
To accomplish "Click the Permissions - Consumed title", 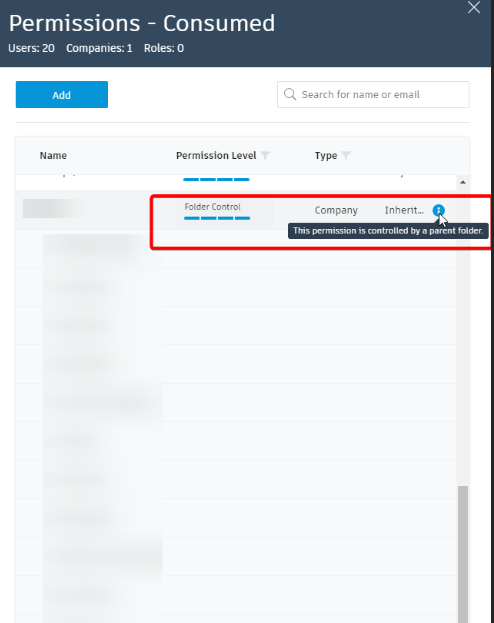I will pos(142,23).
